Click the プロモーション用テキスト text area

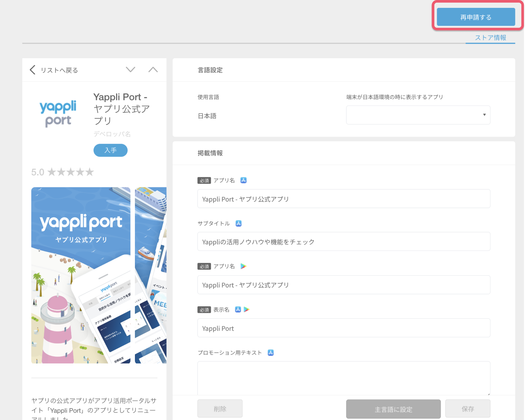click(344, 378)
